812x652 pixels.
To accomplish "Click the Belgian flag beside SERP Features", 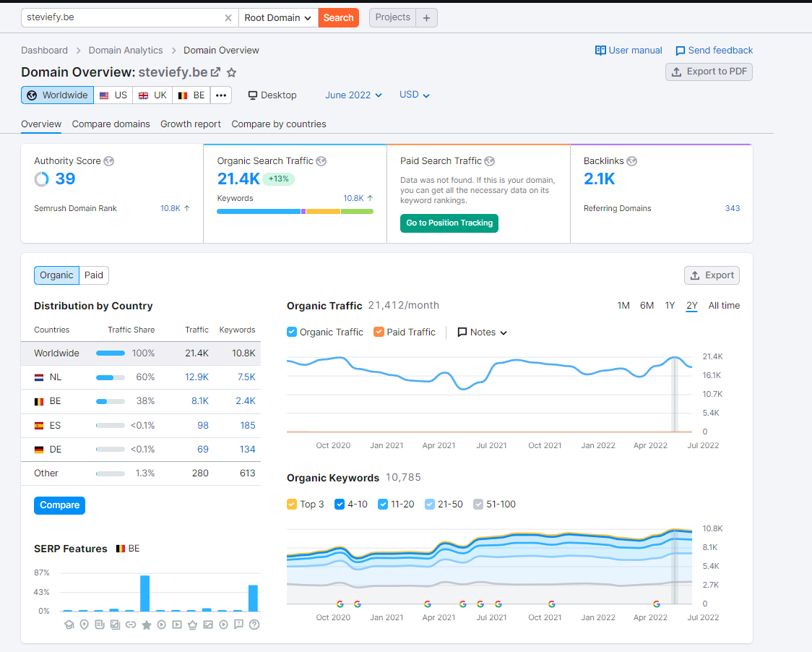I will [x=121, y=549].
